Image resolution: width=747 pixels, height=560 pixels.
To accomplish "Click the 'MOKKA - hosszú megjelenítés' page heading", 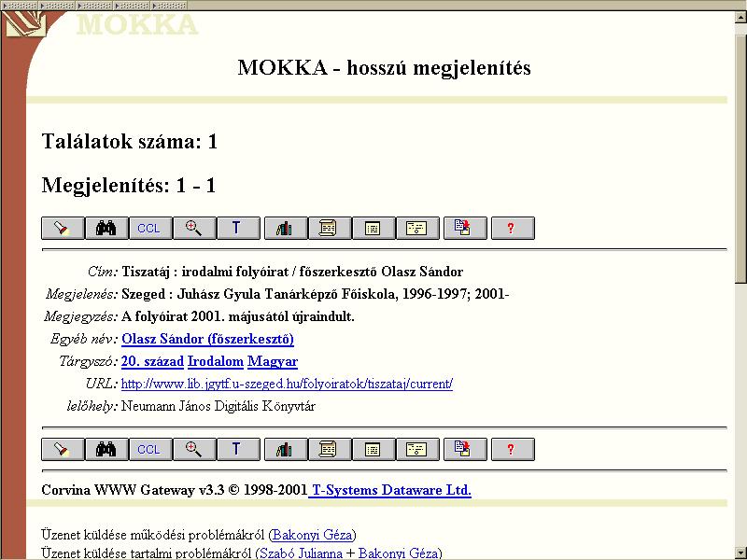I will pos(384,67).
